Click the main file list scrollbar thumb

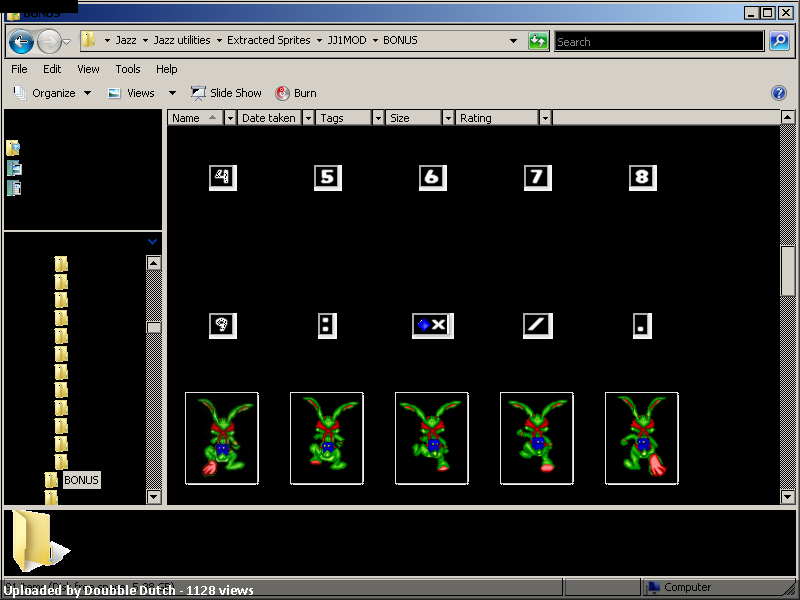(x=787, y=270)
